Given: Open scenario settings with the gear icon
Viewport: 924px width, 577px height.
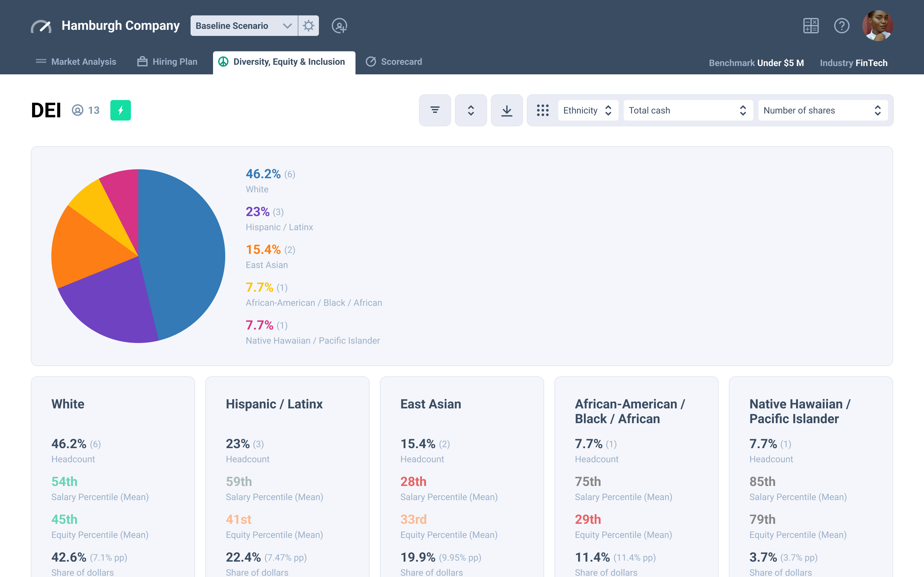Looking at the screenshot, I should coord(309,26).
